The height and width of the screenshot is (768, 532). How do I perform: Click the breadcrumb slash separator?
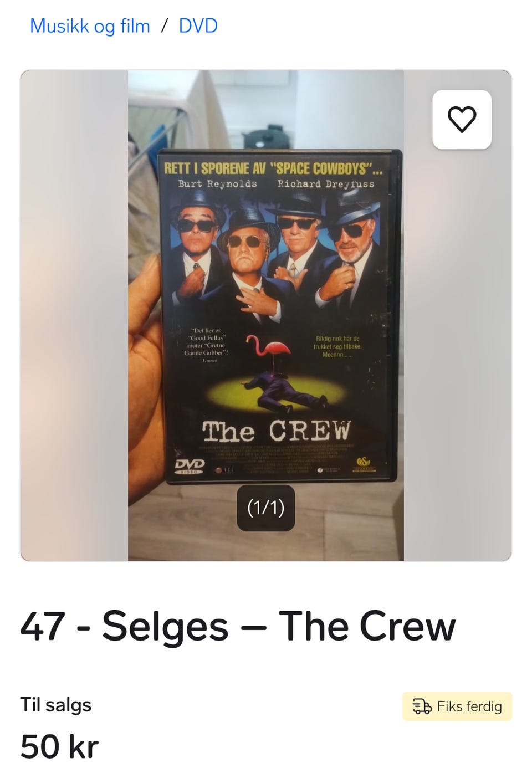(x=165, y=26)
